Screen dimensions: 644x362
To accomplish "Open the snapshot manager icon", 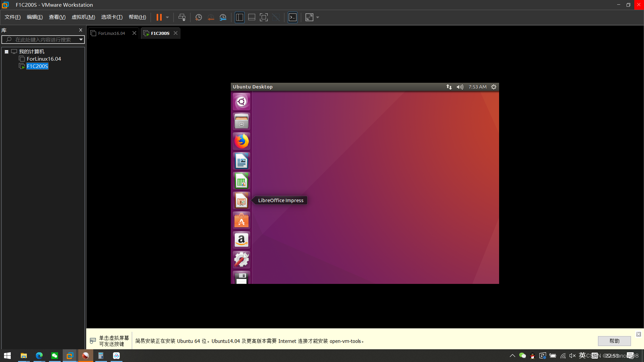I will tap(223, 17).
